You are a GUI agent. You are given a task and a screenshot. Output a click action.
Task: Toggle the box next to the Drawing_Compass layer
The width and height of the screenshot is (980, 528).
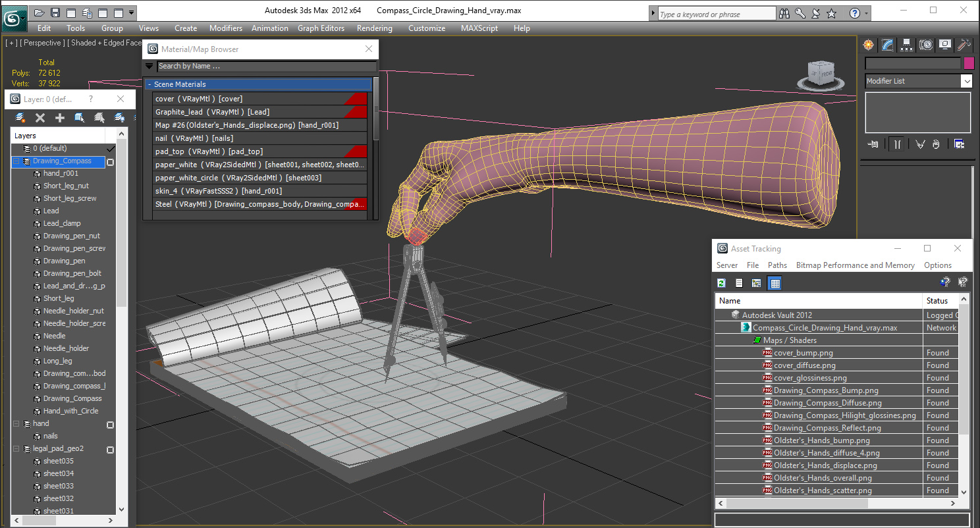point(110,161)
